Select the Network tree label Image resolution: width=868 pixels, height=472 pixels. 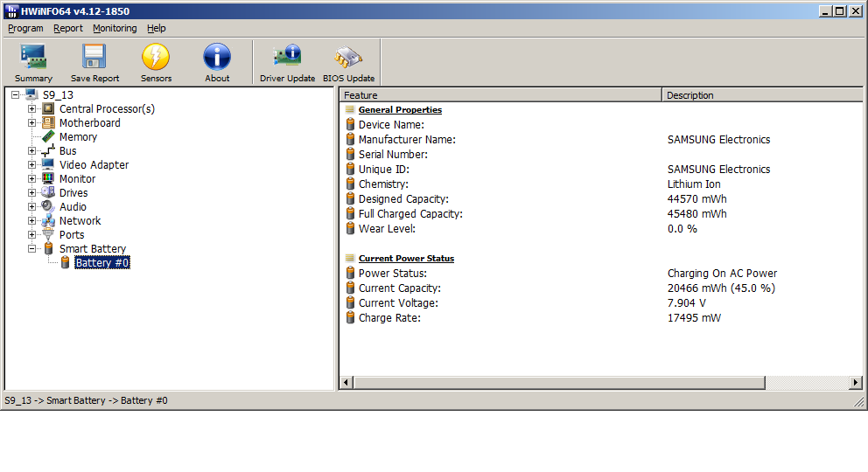click(x=80, y=220)
